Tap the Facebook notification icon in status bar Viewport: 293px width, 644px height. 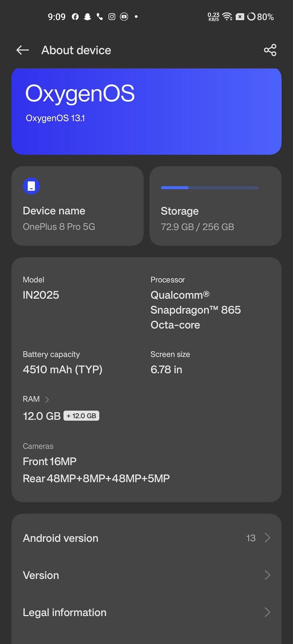coord(75,17)
